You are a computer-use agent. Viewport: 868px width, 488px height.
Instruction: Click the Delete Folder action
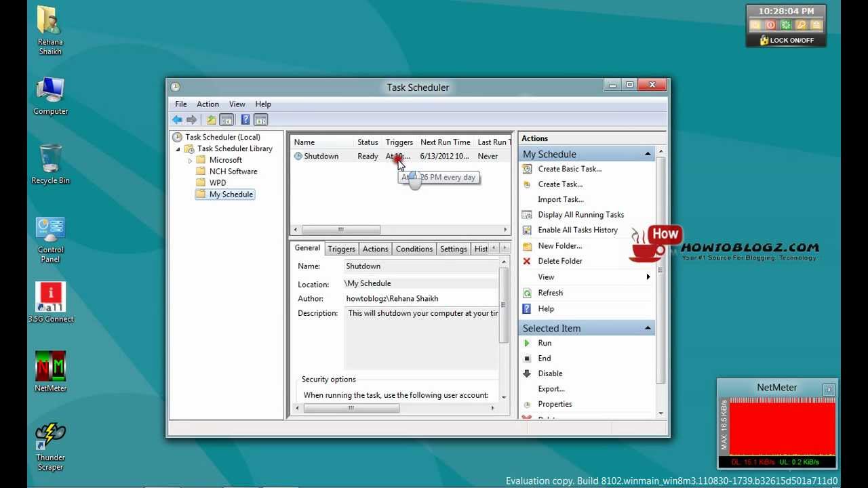pyautogui.click(x=559, y=261)
